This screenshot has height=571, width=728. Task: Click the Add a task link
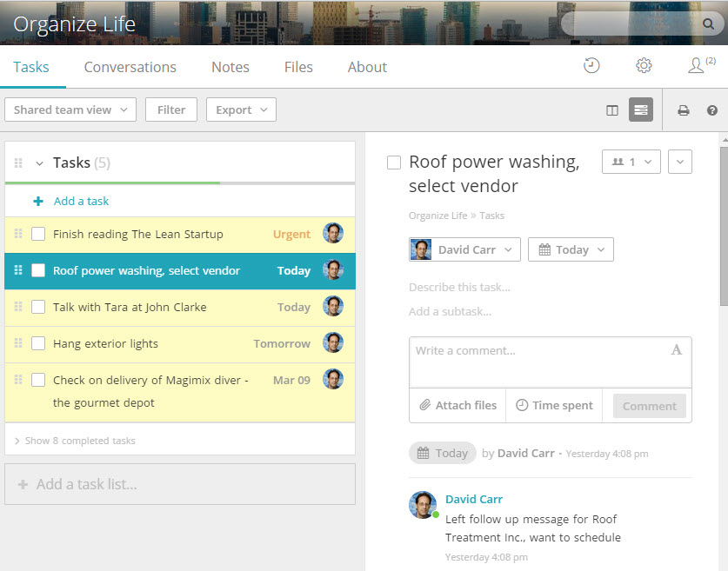[81, 201]
